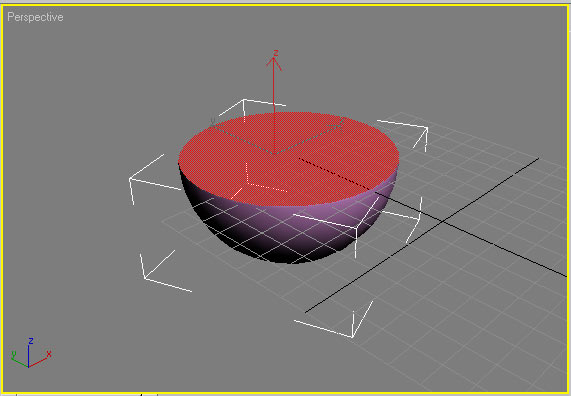This screenshot has height=396, width=571.
Task: Click the red flat top face of the hemisphere
Action: click(x=288, y=159)
